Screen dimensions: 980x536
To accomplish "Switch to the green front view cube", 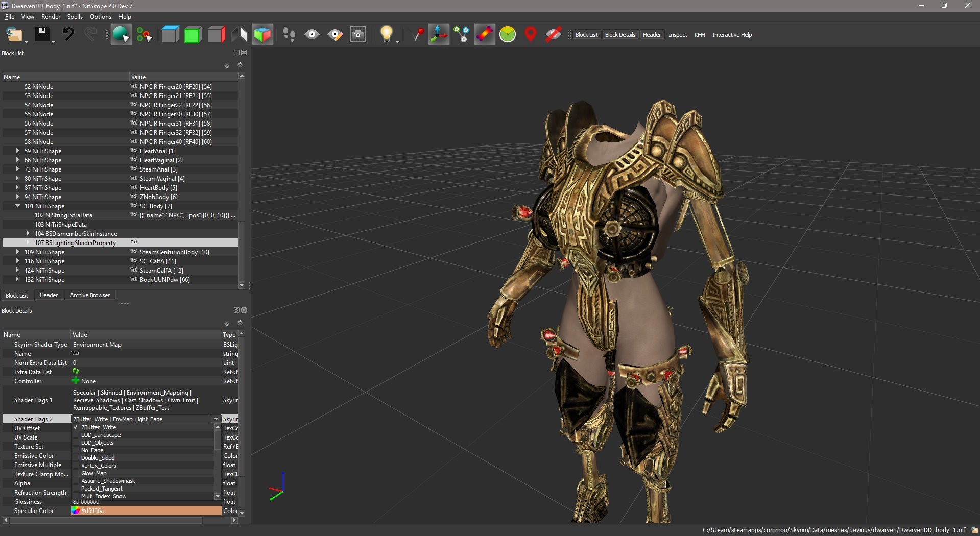I will (193, 35).
